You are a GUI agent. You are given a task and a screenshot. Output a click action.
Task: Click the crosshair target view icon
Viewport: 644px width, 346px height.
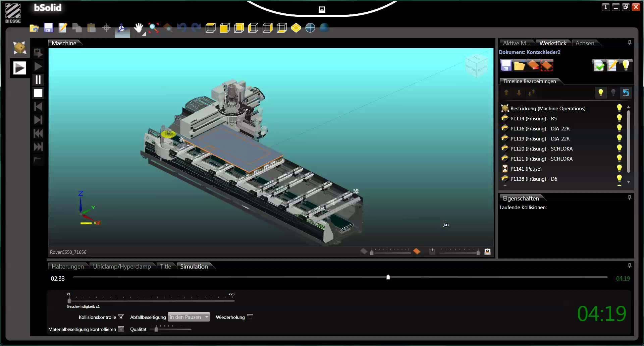(310, 28)
